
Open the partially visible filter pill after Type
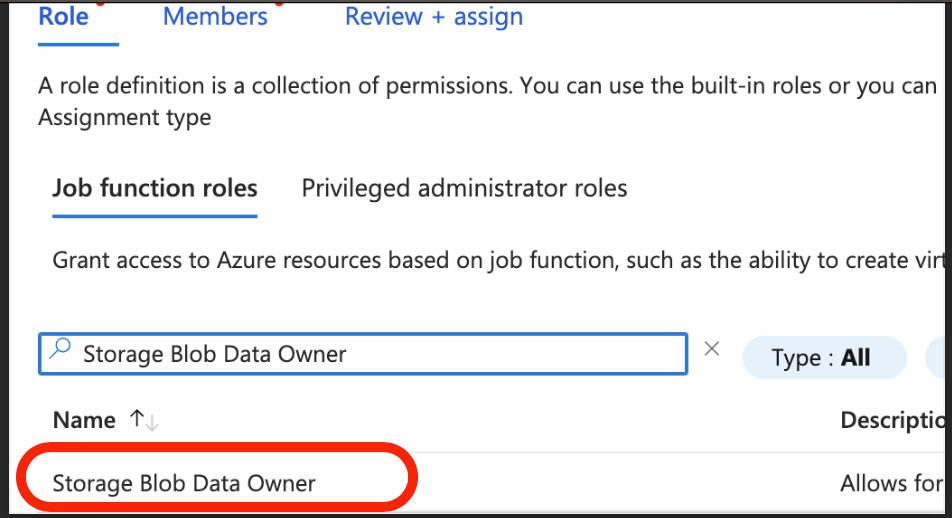[x=940, y=358]
